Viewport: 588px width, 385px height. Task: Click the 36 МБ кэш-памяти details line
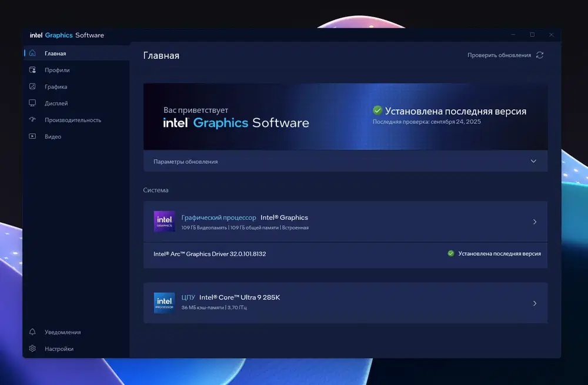214,307
